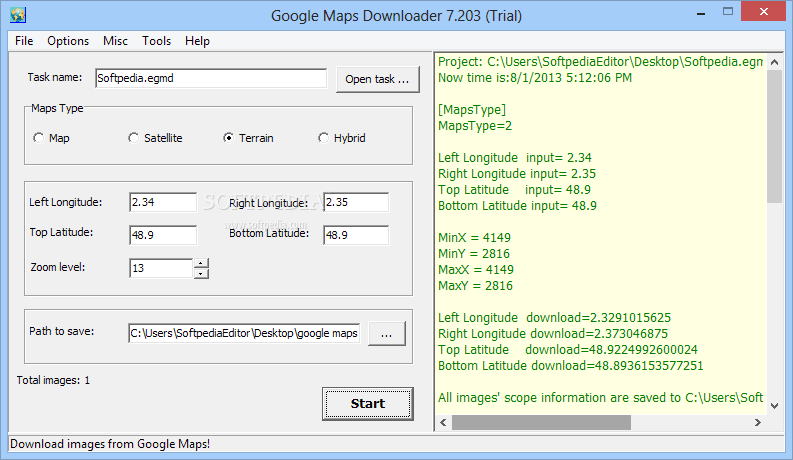The height and width of the screenshot is (460, 793).
Task: Focus the Task name field
Action: tap(211, 78)
